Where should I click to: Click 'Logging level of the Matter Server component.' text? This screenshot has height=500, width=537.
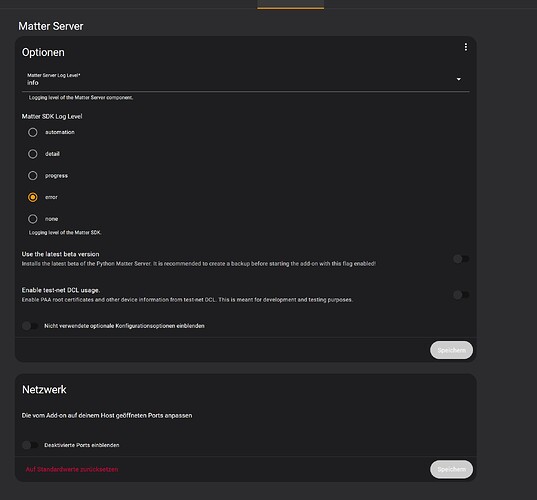tap(81, 98)
